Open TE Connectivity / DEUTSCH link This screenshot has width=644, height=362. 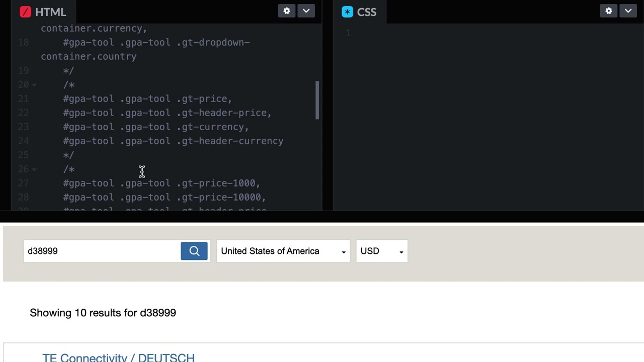[x=118, y=357]
